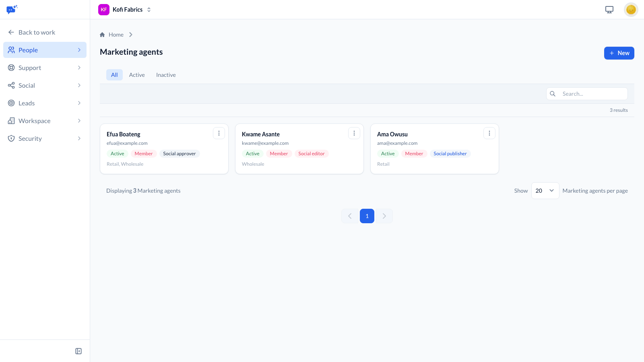The width and height of the screenshot is (644, 362).
Task: Click the Social share icon
Action: tap(11, 85)
